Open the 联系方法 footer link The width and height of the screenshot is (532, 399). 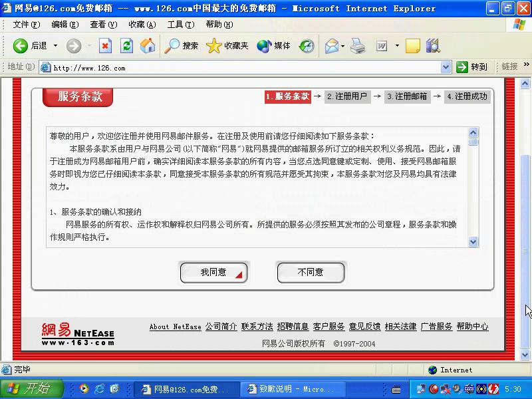click(257, 327)
